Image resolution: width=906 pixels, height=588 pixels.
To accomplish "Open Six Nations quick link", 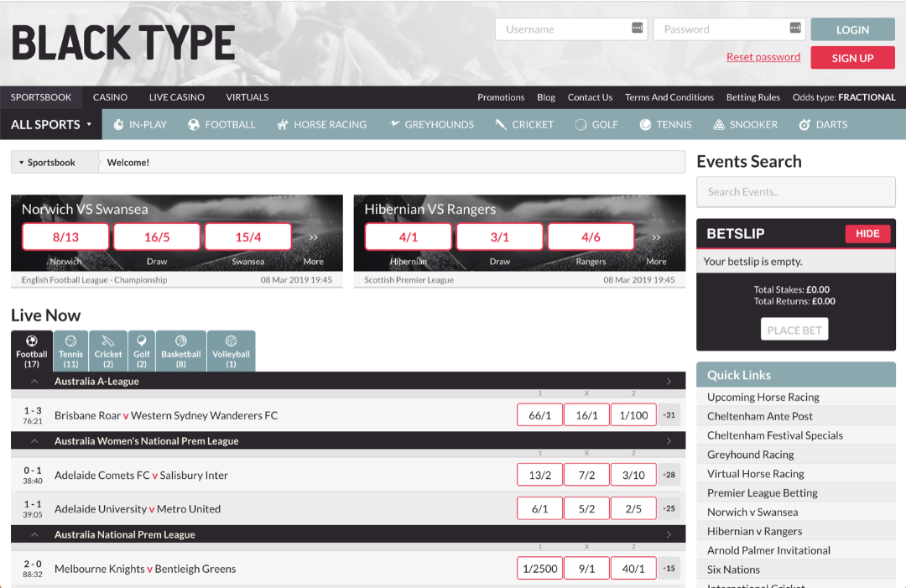I will [x=733, y=570].
